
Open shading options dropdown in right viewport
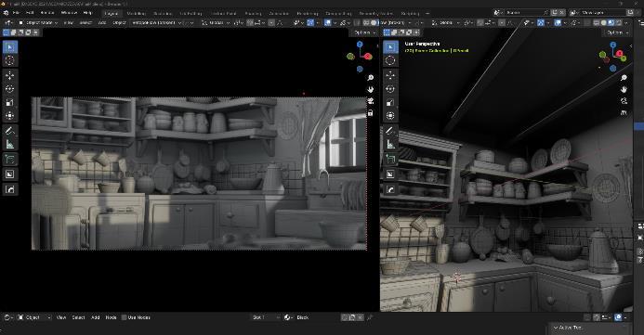point(626,23)
